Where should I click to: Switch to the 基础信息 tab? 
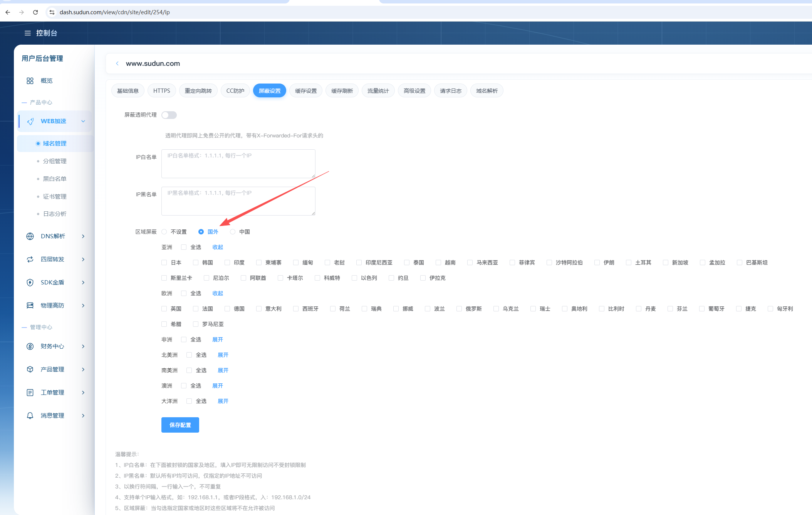(x=128, y=91)
